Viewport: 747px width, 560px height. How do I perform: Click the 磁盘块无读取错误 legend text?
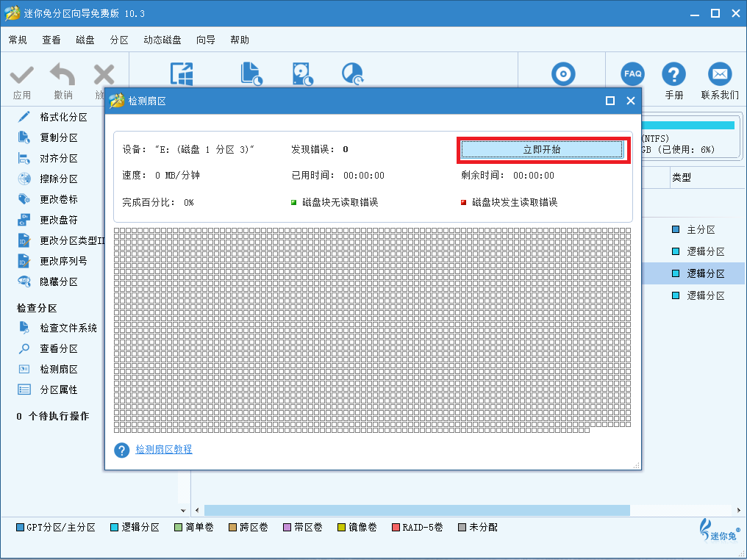click(340, 202)
